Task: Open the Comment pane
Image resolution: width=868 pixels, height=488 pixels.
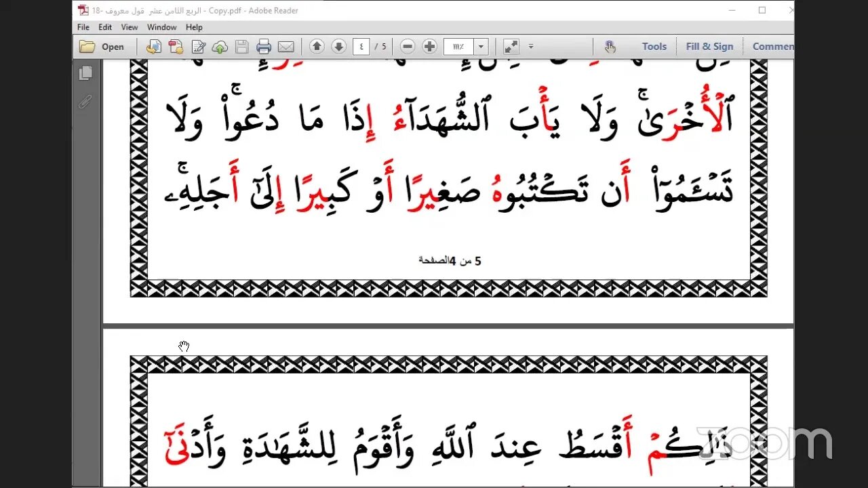Action: point(772,47)
